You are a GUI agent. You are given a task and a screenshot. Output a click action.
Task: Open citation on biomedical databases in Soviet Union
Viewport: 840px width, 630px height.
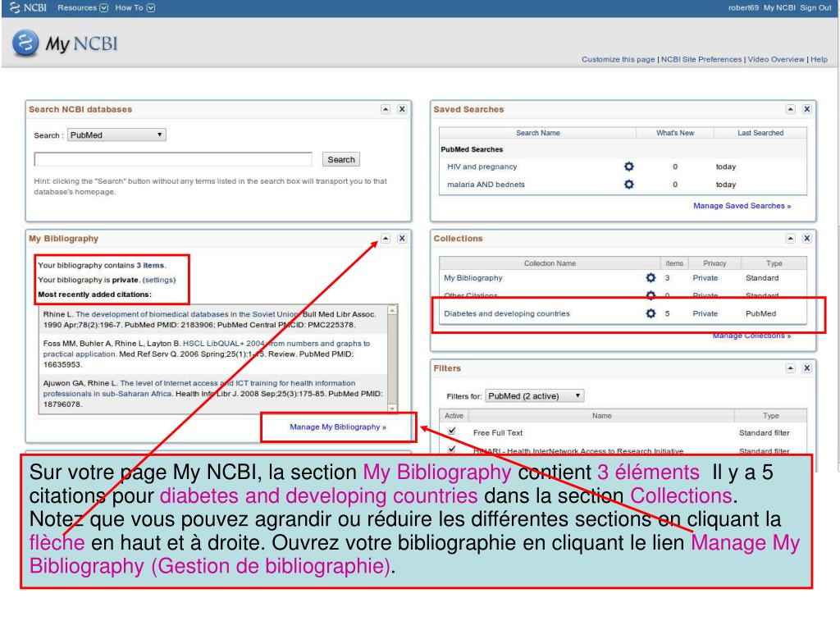188,314
